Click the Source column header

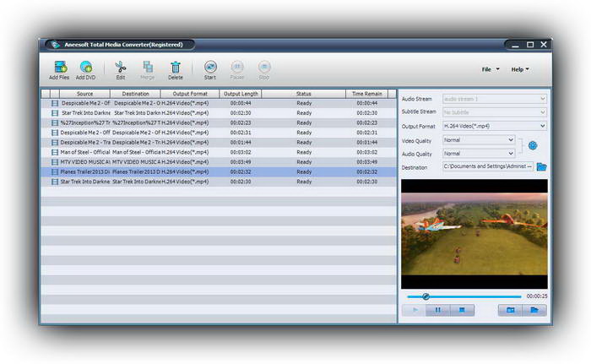click(x=84, y=94)
